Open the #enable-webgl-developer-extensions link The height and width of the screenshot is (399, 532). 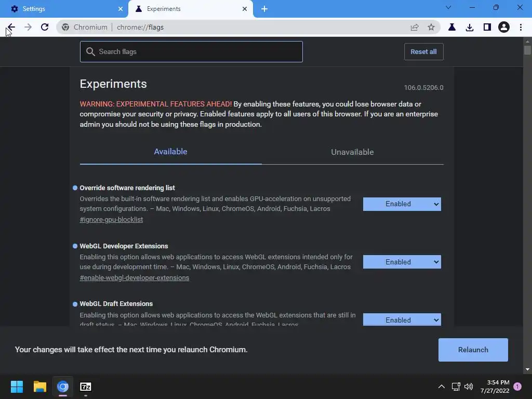tap(135, 277)
